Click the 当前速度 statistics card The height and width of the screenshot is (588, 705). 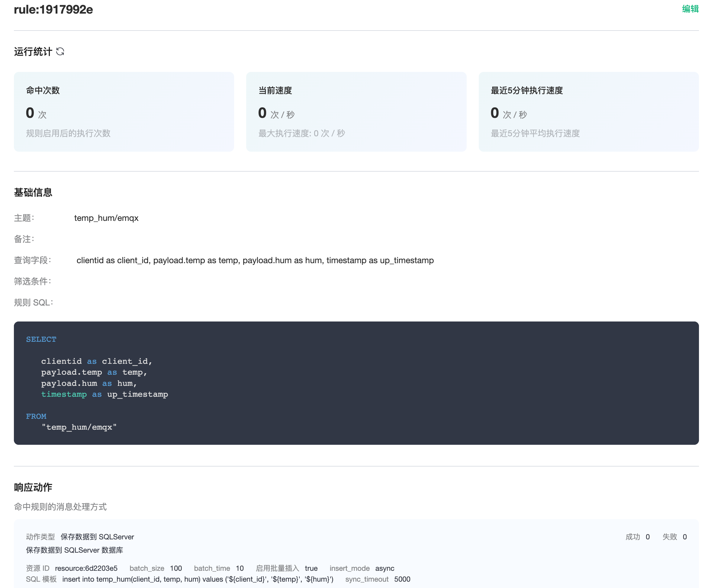356,111
